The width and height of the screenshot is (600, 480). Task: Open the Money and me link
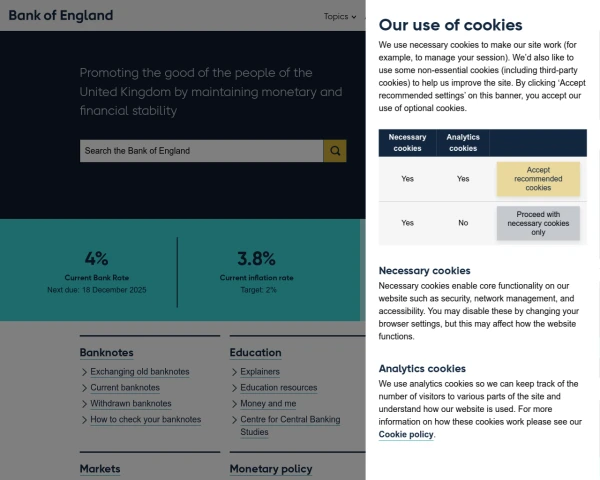click(268, 404)
